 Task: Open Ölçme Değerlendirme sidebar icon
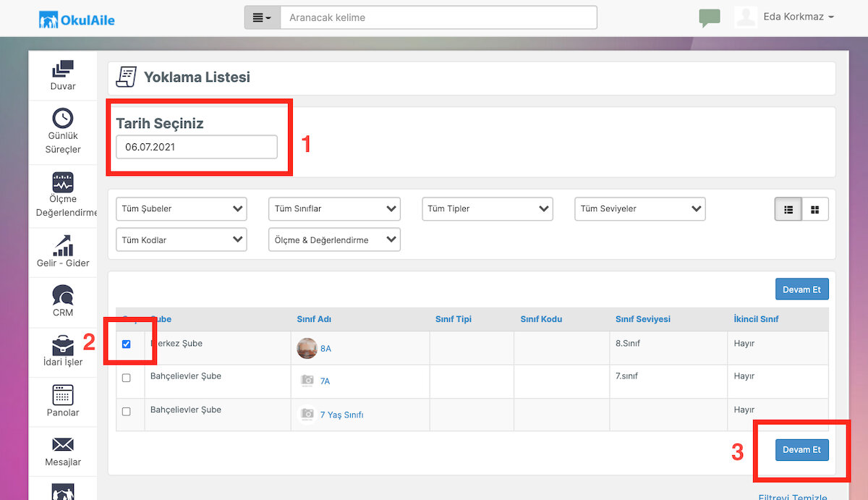[x=63, y=182]
